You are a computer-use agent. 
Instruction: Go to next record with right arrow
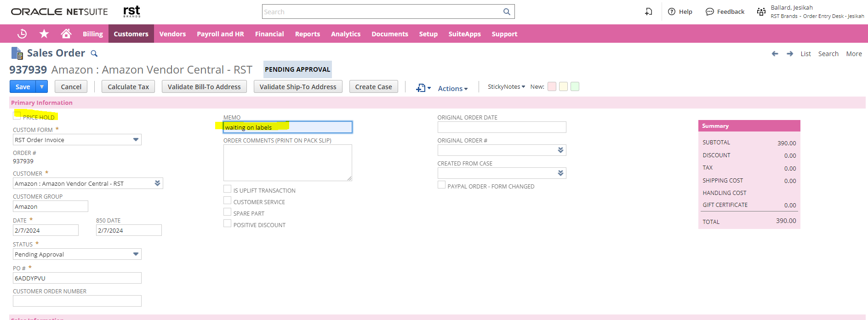(x=790, y=54)
